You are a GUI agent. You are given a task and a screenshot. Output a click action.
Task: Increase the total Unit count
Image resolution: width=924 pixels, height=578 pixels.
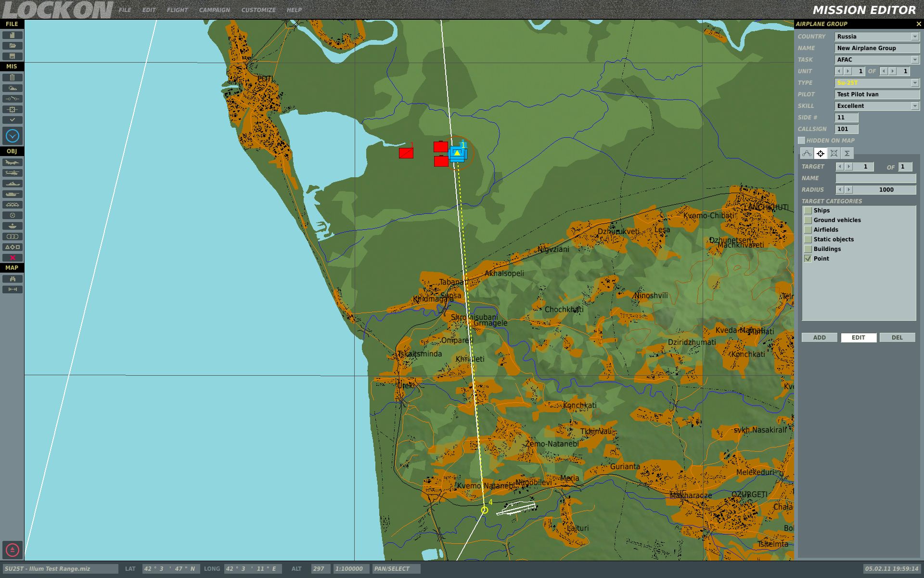coord(893,71)
